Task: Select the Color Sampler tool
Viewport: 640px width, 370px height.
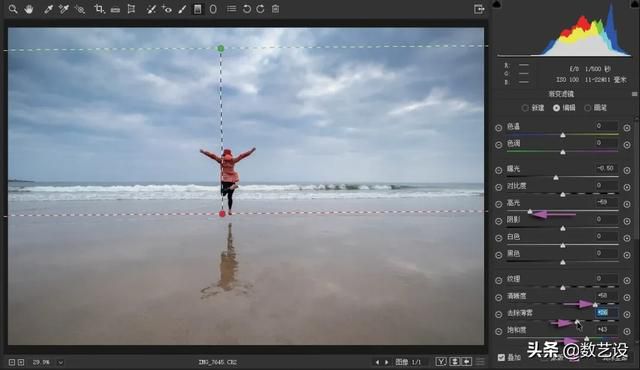Action: tap(64, 9)
